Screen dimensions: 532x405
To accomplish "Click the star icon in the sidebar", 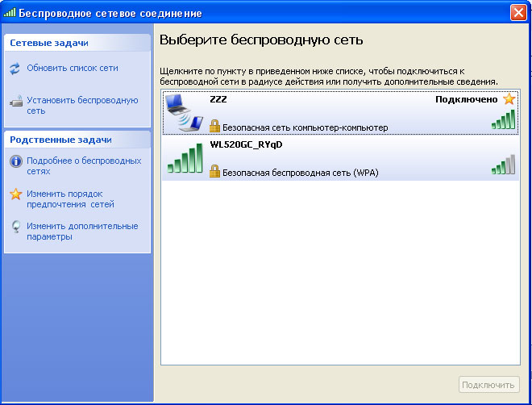I will coord(15,194).
